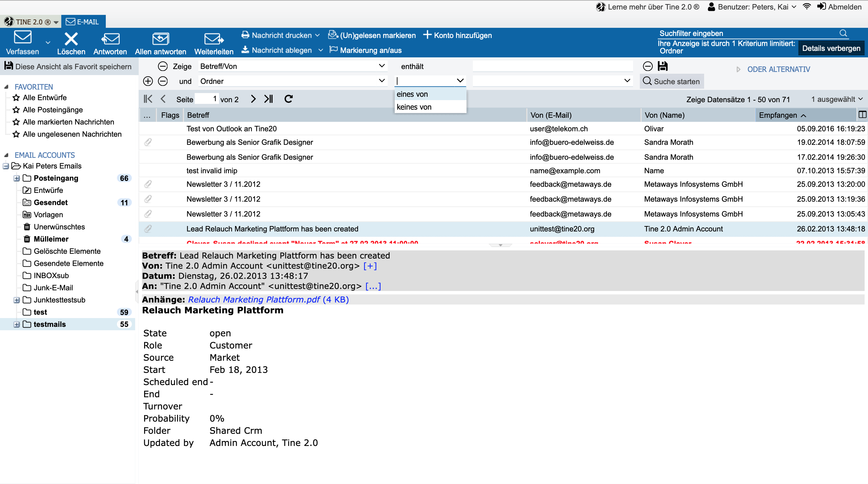Sort by the Betreff column header
The width and height of the screenshot is (868, 484).
[x=355, y=115]
